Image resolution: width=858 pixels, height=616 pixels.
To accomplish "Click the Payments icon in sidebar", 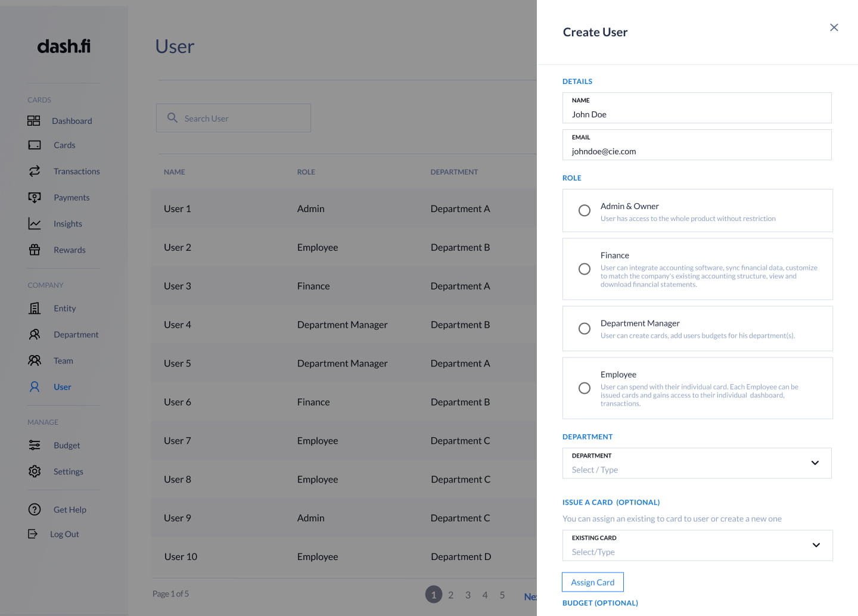I will 35,197.
